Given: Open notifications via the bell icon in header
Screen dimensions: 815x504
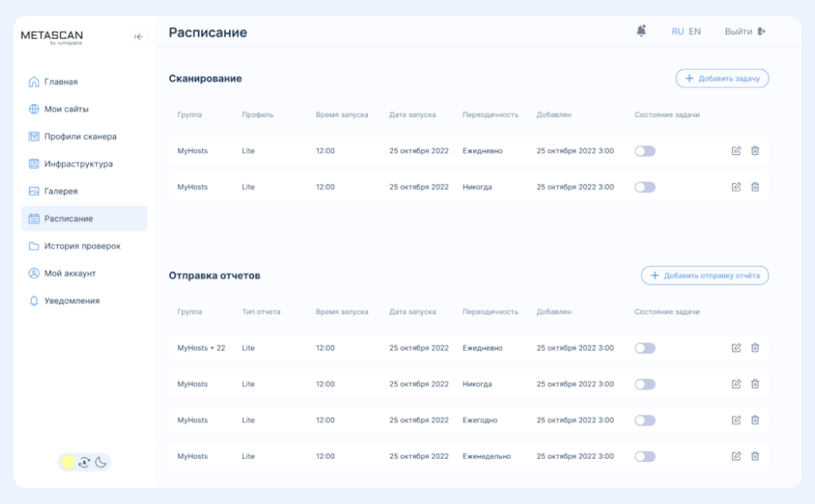Looking at the screenshot, I should tap(642, 31).
